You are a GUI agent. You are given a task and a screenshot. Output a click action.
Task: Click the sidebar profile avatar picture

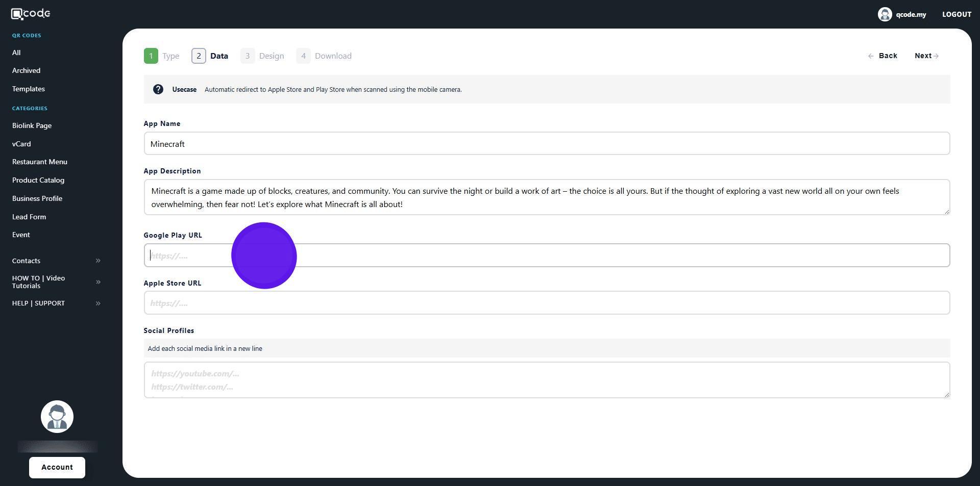coord(57,417)
